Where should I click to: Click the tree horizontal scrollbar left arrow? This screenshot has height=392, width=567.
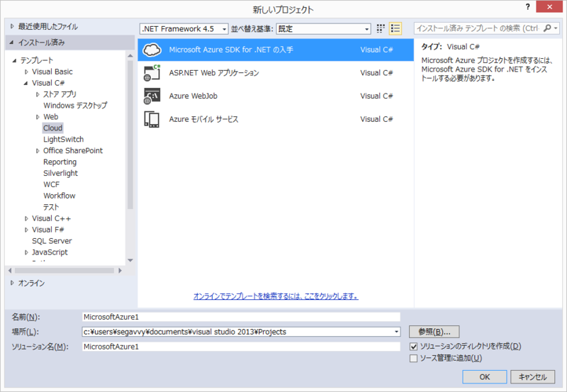10,271
